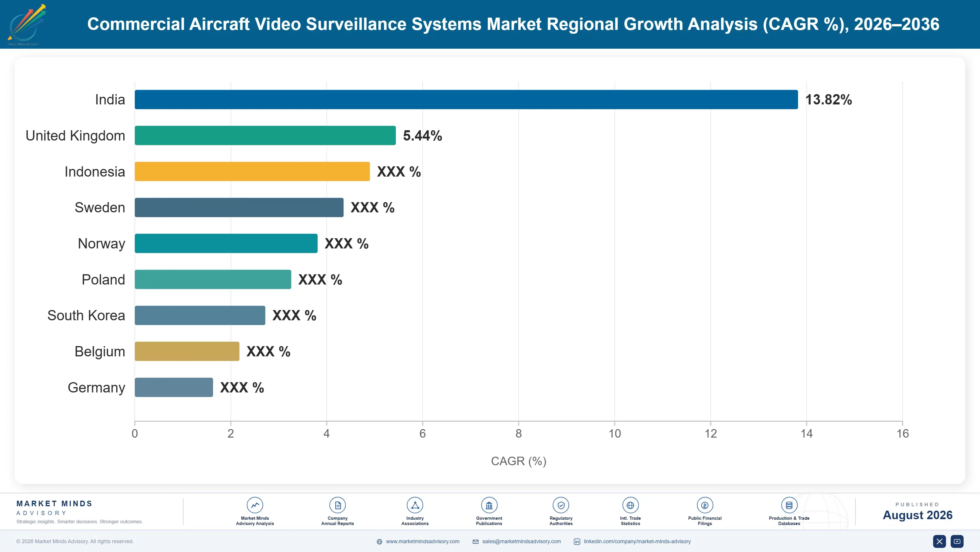The height and width of the screenshot is (552, 980).
Task: Click the India bar in the chart
Action: pyautogui.click(x=467, y=100)
